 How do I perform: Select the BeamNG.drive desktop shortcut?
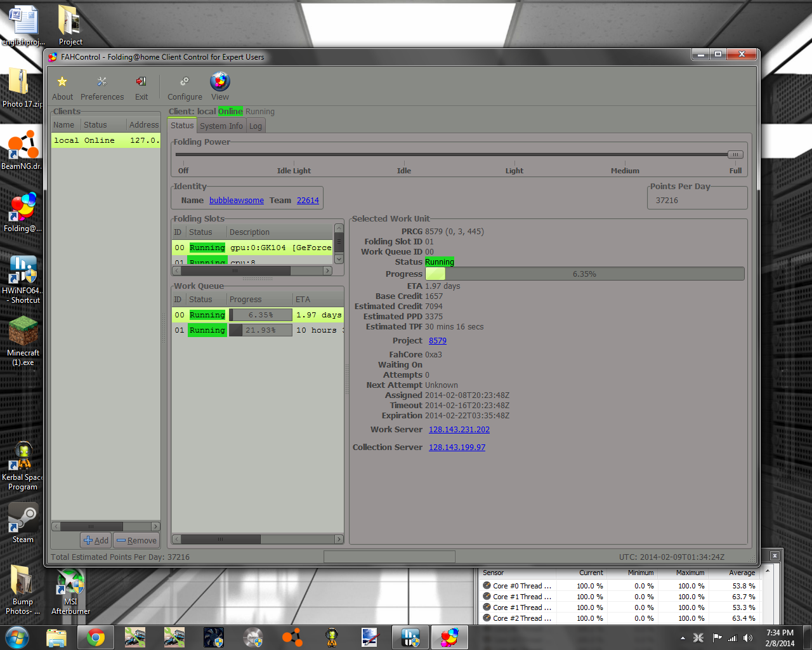point(22,150)
